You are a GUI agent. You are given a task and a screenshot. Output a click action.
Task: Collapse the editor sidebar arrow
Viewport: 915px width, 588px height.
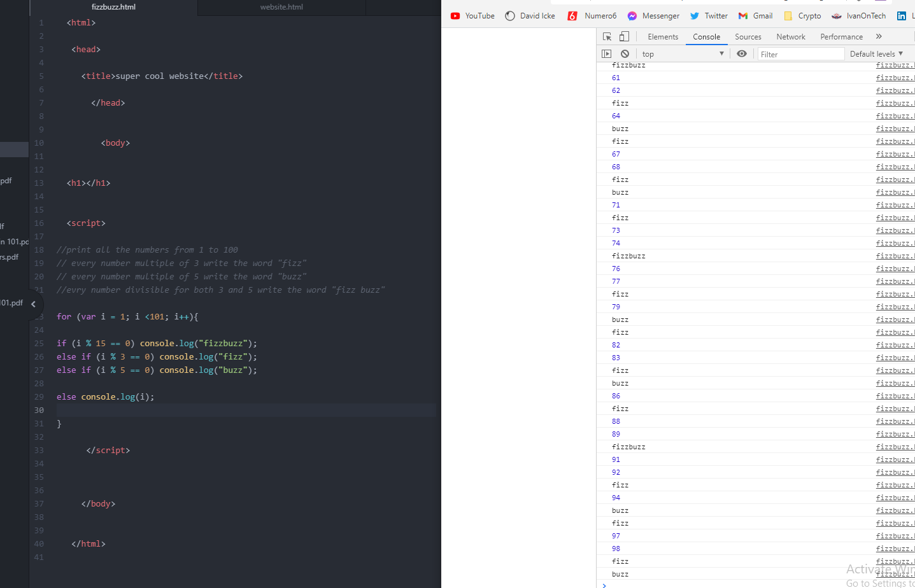pos(33,304)
